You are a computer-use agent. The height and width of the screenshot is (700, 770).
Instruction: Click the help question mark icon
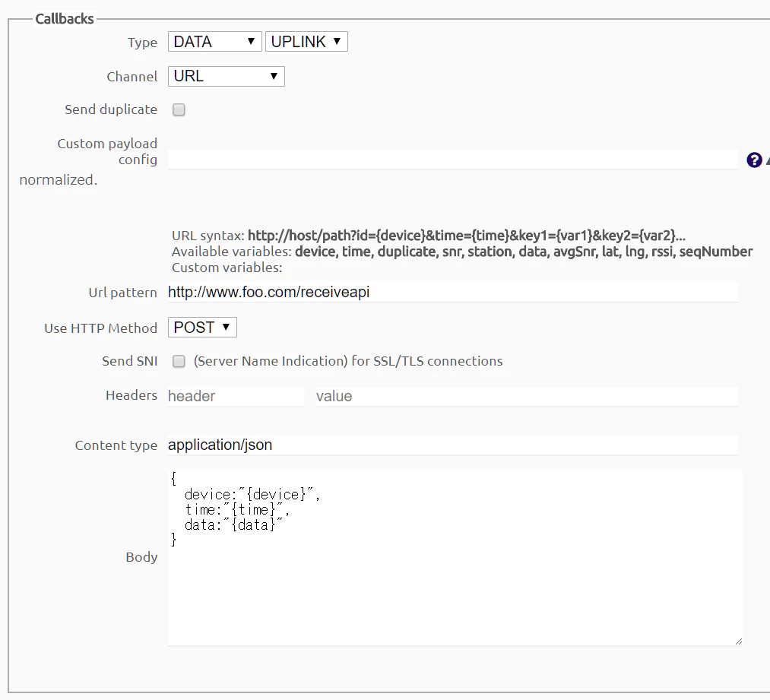(x=754, y=160)
